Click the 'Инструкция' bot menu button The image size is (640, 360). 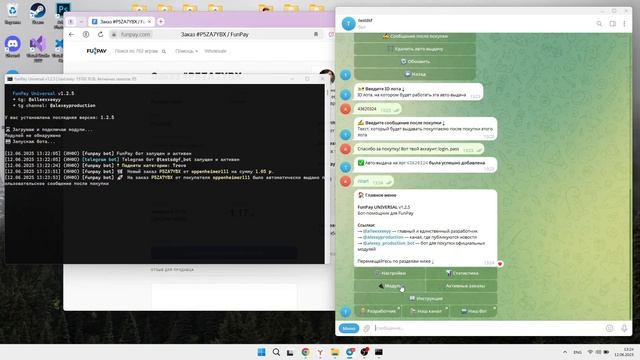(x=426, y=298)
